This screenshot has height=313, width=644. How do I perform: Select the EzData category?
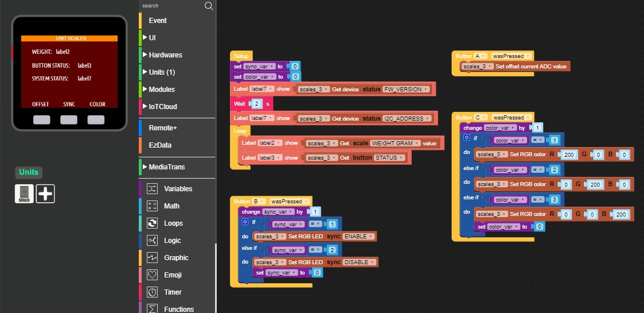[x=160, y=145]
